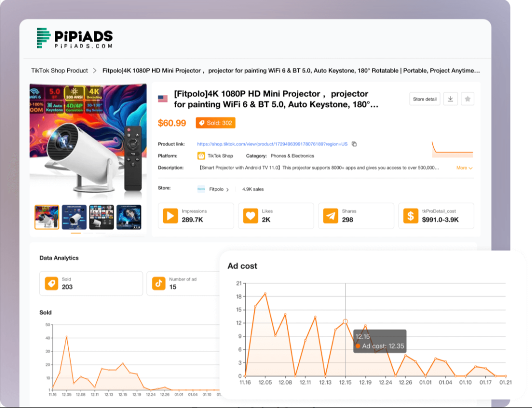Click the main projector product image

(88, 141)
